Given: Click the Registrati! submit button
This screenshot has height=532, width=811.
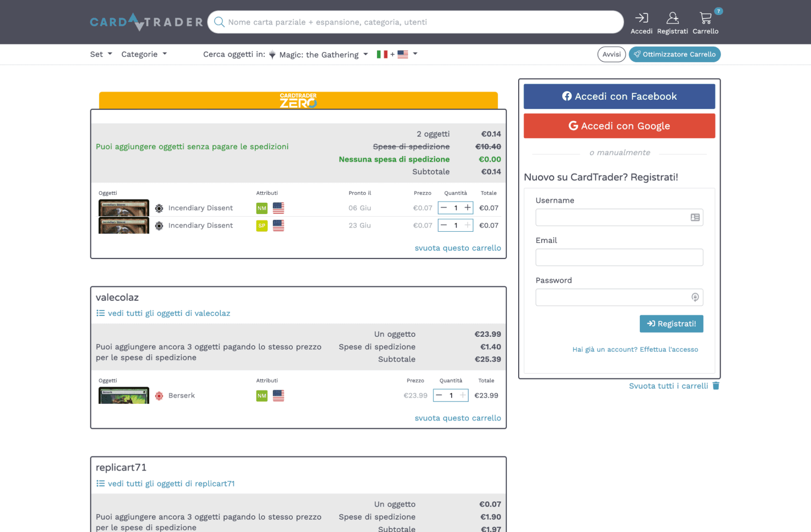Looking at the screenshot, I should (671, 324).
